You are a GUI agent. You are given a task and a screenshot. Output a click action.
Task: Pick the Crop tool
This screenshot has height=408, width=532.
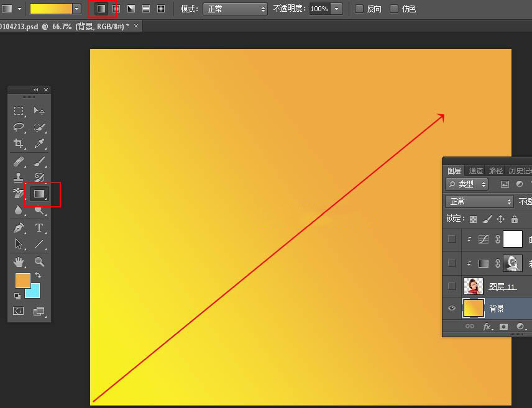click(x=19, y=144)
